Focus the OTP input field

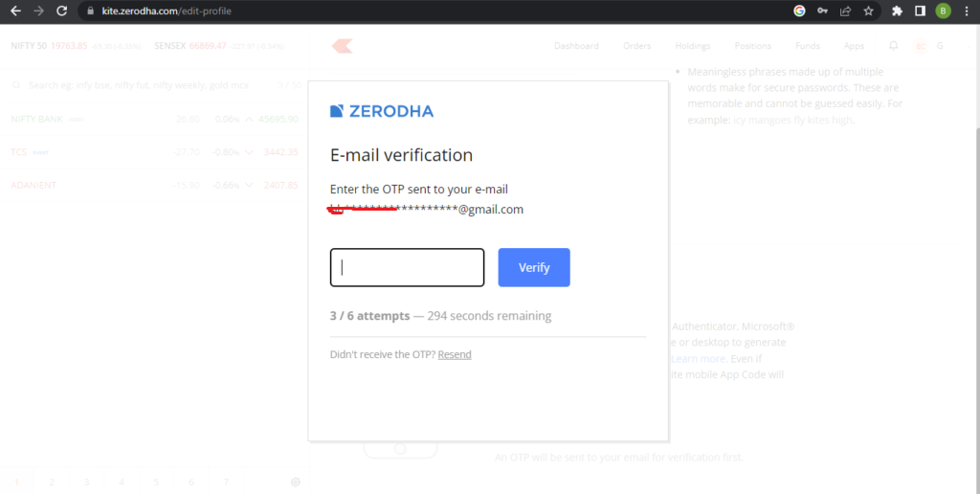(407, 268)
